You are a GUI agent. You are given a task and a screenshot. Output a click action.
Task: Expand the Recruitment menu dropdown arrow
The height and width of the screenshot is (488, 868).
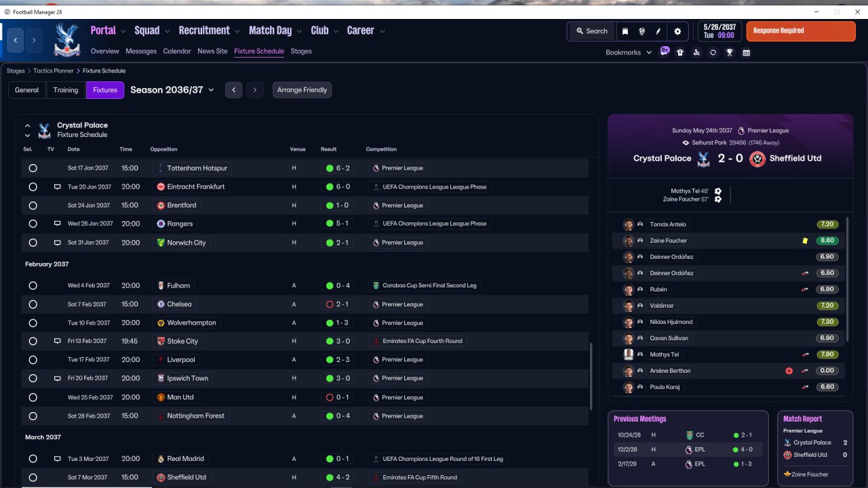pyautogui.click(x=237, y=31)
